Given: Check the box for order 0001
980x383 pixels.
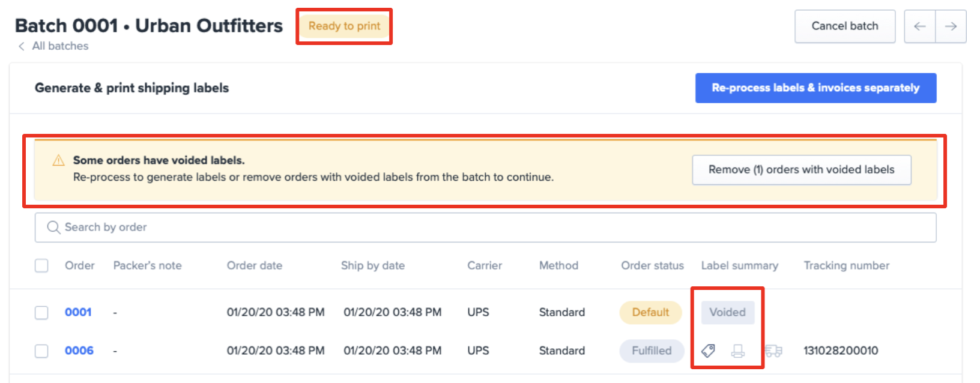Looking at the screenshot, I should (41, 312).
